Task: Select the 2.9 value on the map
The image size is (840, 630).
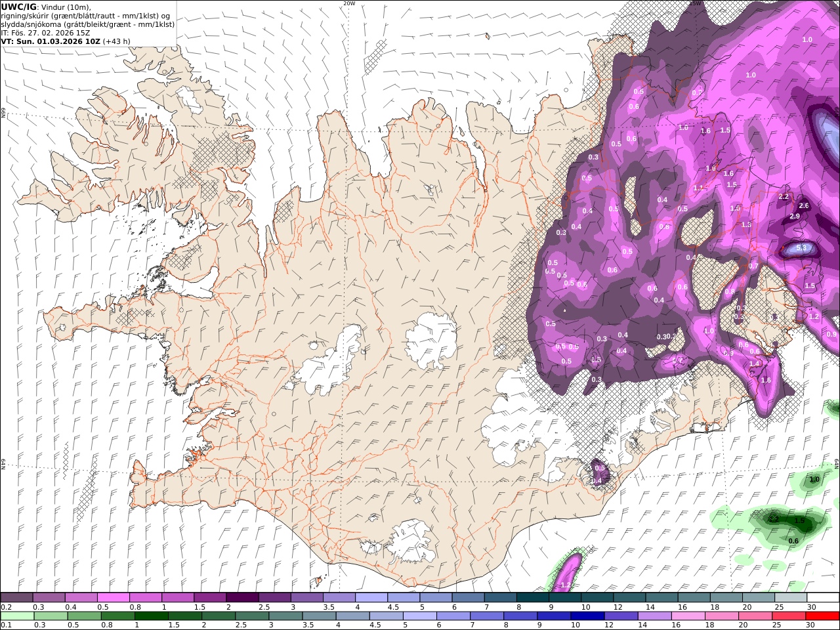Action: pos(795,216)
